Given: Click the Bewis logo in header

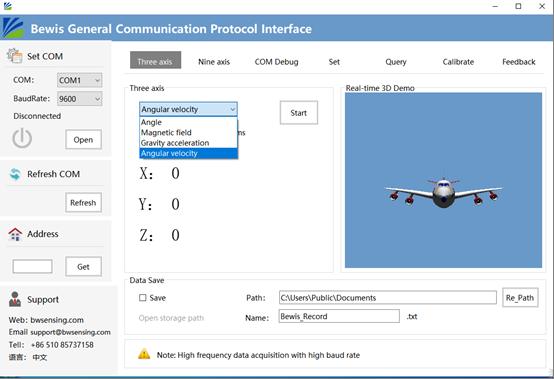Looking at the screenshot, I should pos(13,28).
